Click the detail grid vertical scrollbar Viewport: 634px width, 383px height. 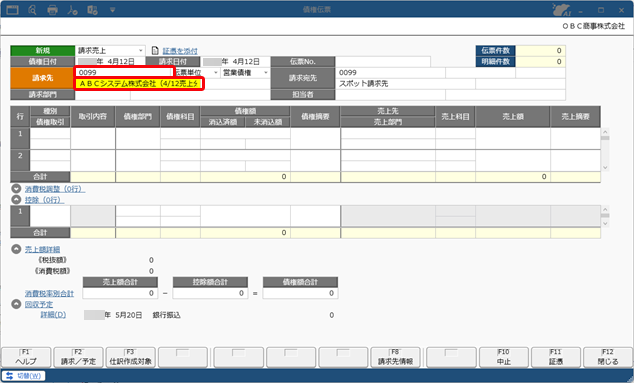605,150
